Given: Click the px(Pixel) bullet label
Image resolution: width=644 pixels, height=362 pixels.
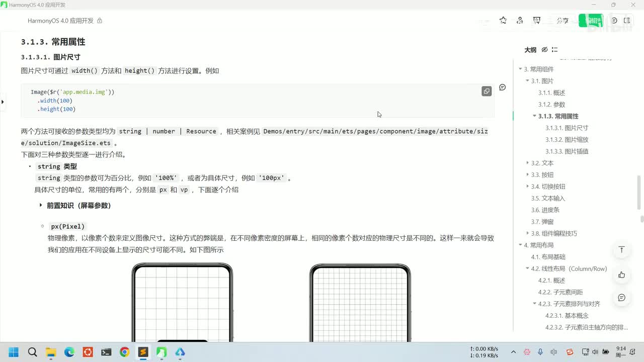Looking at the screenshot, I should [68, 226].
